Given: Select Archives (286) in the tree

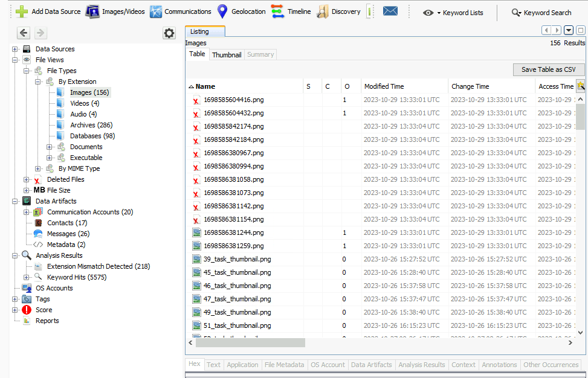Looking at the screenshot, I should (91, 125).
